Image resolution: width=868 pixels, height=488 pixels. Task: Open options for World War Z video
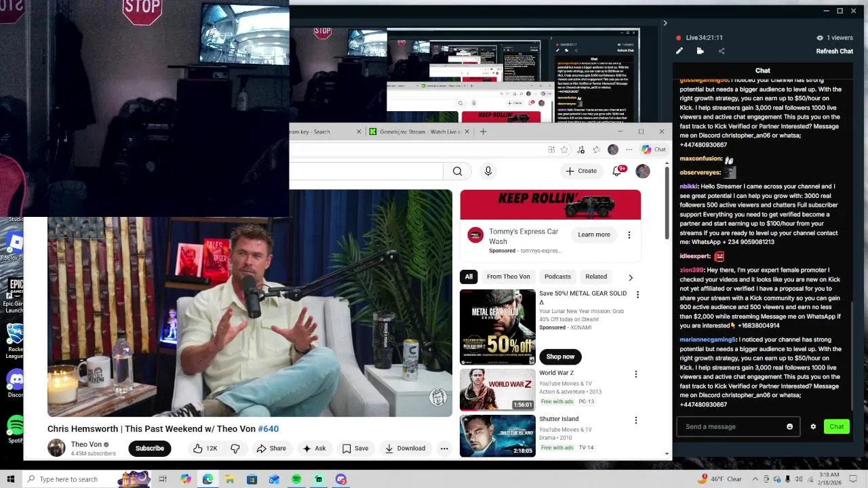pyautogui.click(x=635, y=374)
